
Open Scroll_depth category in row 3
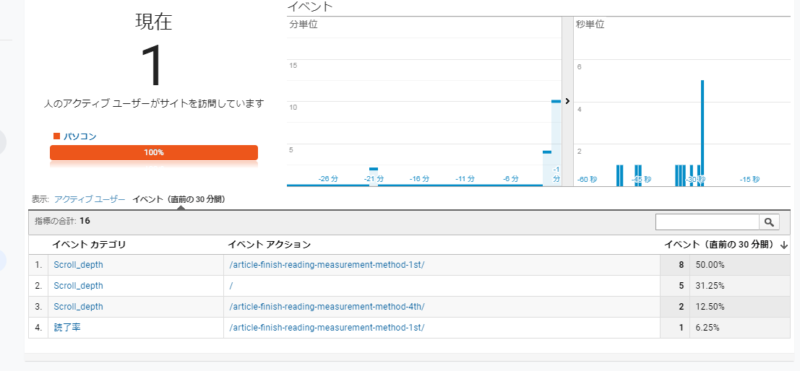(x=78, y=307)
